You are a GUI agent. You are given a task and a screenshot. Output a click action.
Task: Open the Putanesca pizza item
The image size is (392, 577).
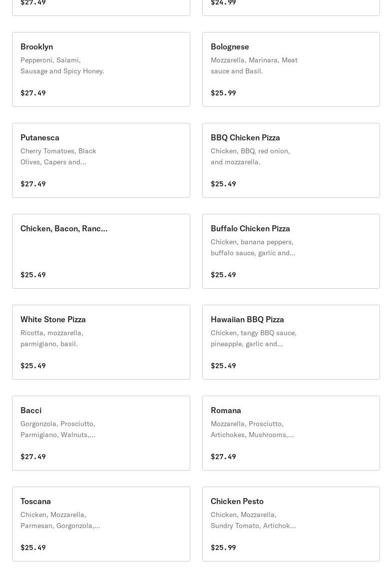[101, 160]
